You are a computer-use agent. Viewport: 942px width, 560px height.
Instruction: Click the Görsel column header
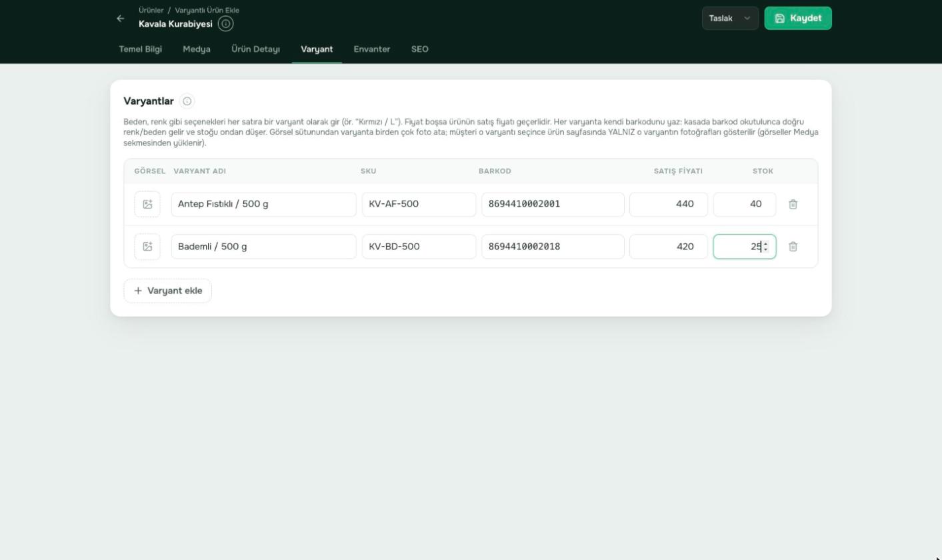[x=150, y=171]
